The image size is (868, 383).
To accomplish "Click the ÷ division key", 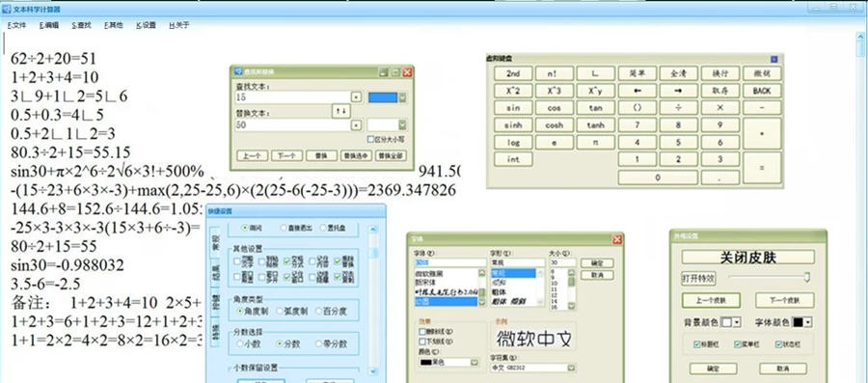I will (x=679, y=108).
